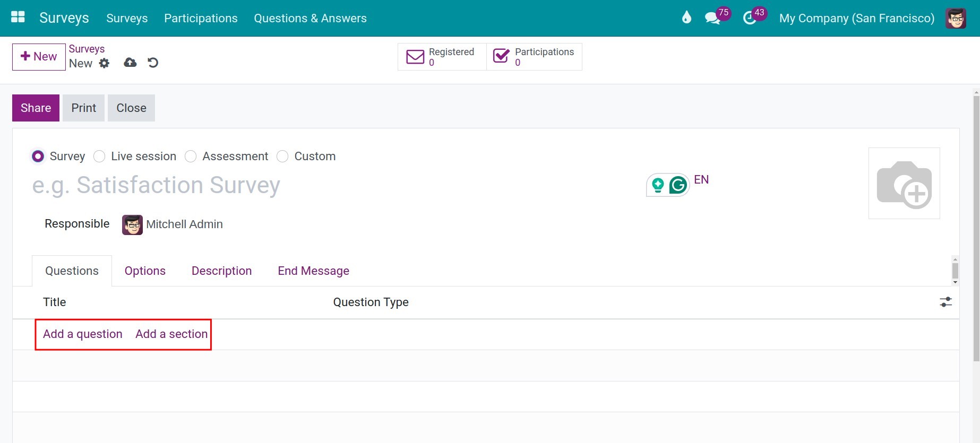Click the Close button
This screenshot has height=443, width=980.
pos(131,108)
